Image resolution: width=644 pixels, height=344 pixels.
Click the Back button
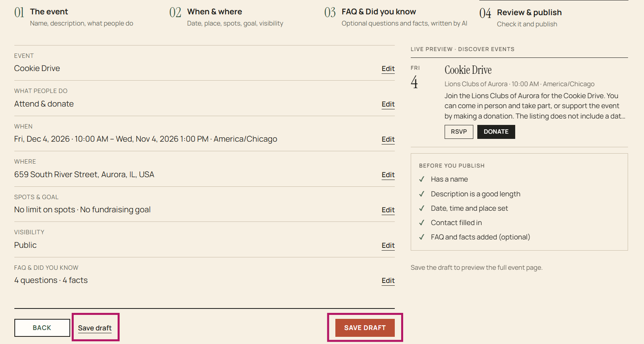point(42,328)
